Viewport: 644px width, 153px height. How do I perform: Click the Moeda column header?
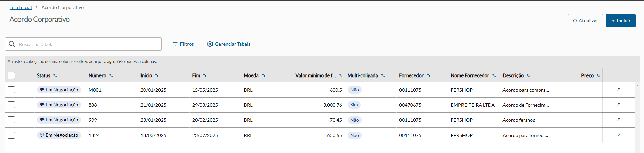point(251,76)
